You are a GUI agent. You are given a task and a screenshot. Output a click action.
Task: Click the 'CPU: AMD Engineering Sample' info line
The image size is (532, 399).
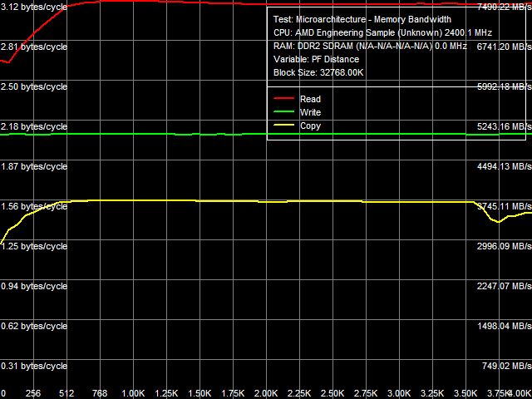click(371, 32)
